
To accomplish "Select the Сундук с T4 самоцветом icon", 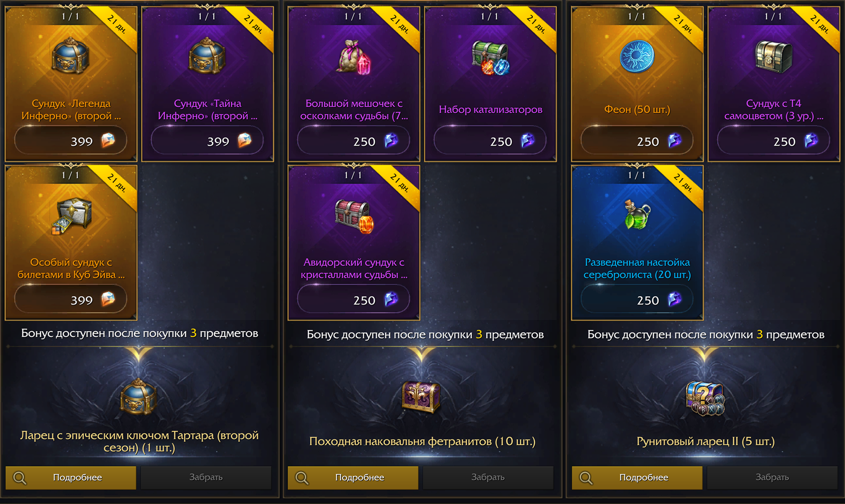I will coord(773,57).
